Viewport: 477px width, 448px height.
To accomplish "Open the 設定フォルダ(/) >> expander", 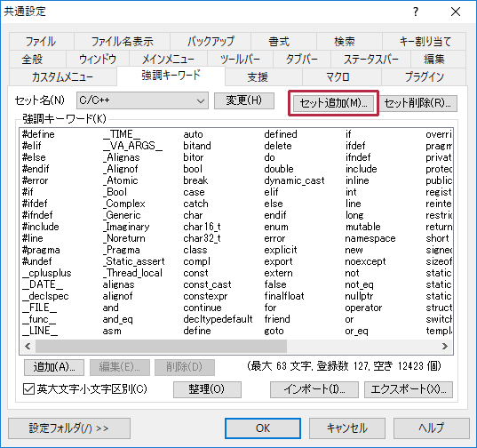I will coord(69,428).
